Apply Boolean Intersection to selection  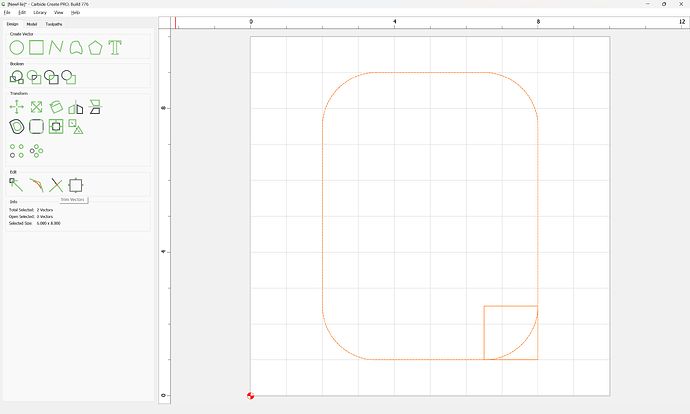[x=34, y=77]
